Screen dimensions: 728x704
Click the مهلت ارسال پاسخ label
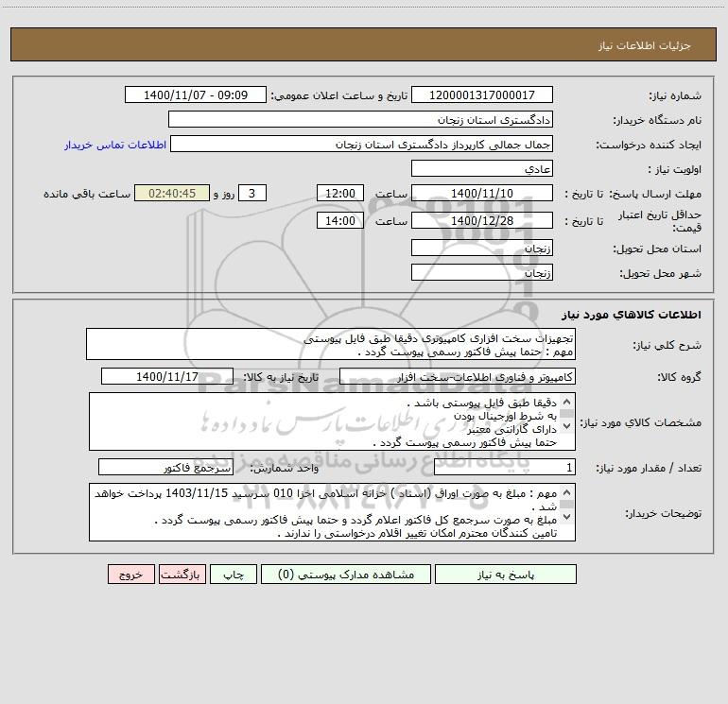click(x=655, y=194)
